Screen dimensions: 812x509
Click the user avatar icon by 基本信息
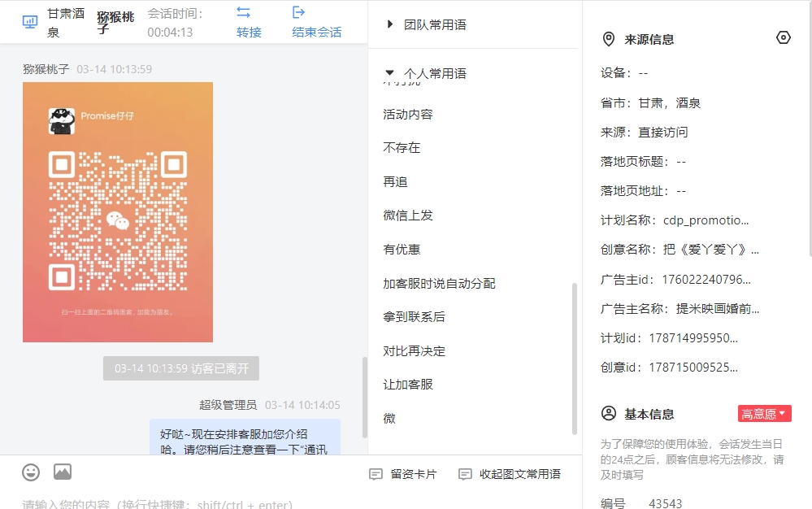pos(609,413)
